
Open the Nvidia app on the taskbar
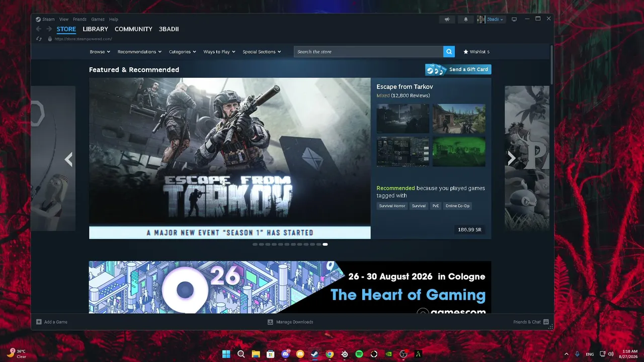(388, 354)
